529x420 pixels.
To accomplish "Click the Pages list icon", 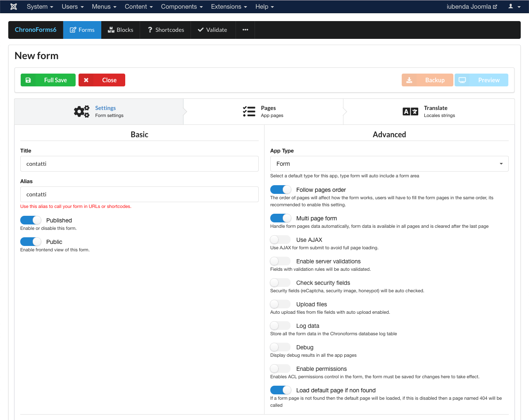I will (x=249, y=111).
